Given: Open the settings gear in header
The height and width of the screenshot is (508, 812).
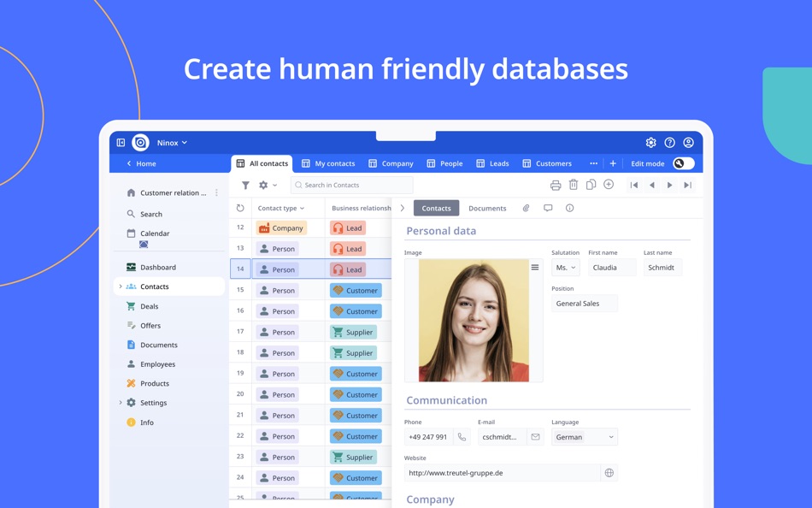Looking at the screenshot, I should 651,143.
